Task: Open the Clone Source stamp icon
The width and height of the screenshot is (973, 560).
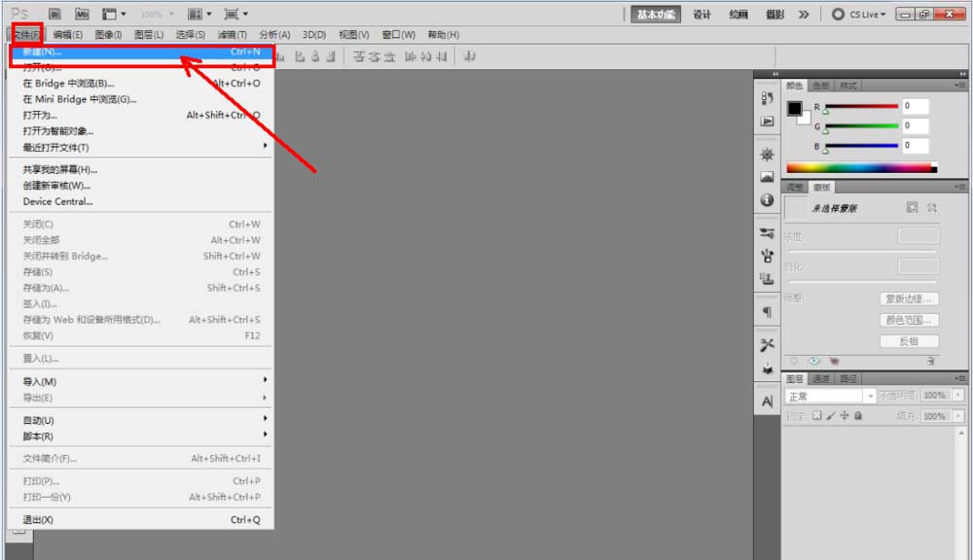Action: pos(767,278)
